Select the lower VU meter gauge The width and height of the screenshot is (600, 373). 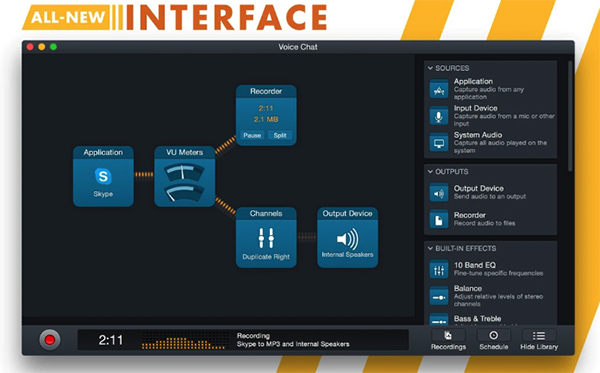click(x=184, y=193)
